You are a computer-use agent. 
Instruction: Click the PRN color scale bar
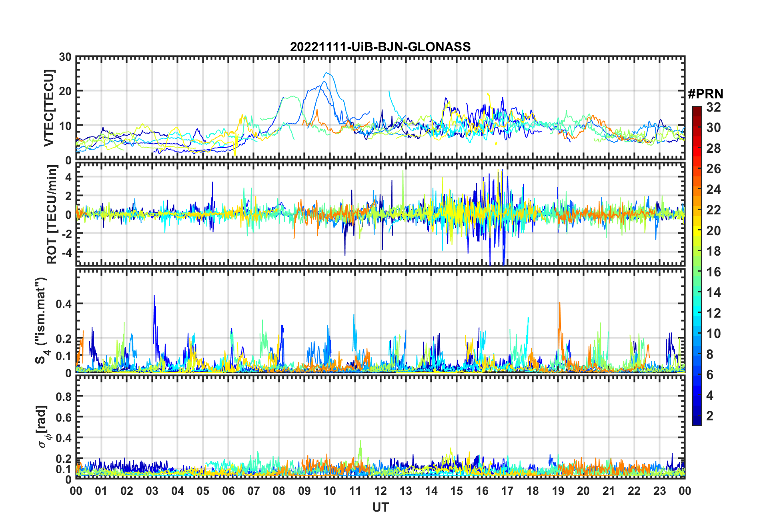[697, 266]
